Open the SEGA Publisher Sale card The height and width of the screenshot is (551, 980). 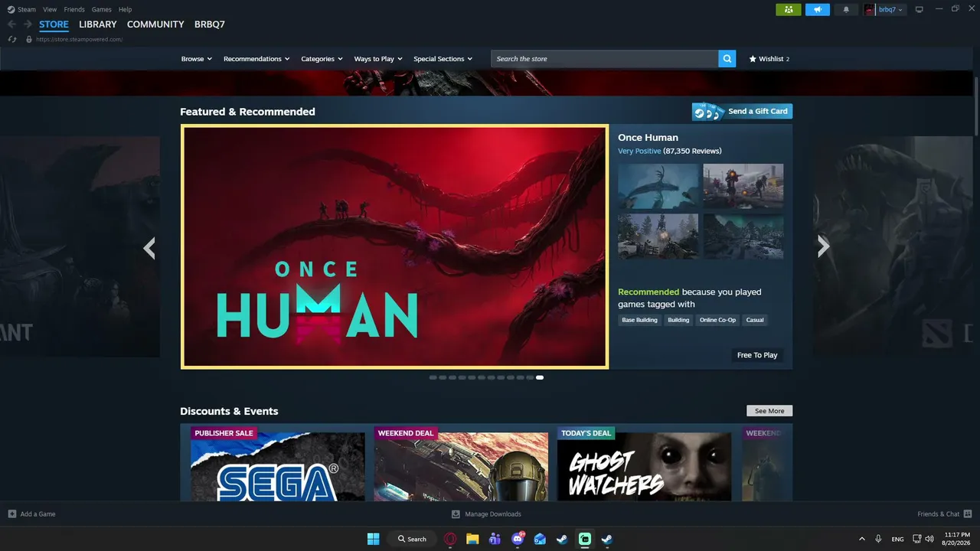pos(278,463)
